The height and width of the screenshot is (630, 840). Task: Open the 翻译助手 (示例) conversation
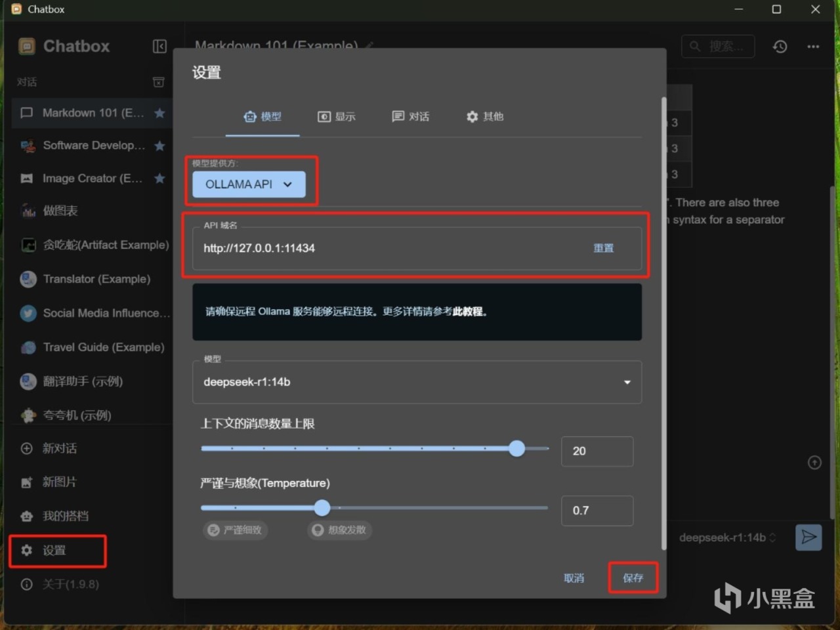[92, 381]
